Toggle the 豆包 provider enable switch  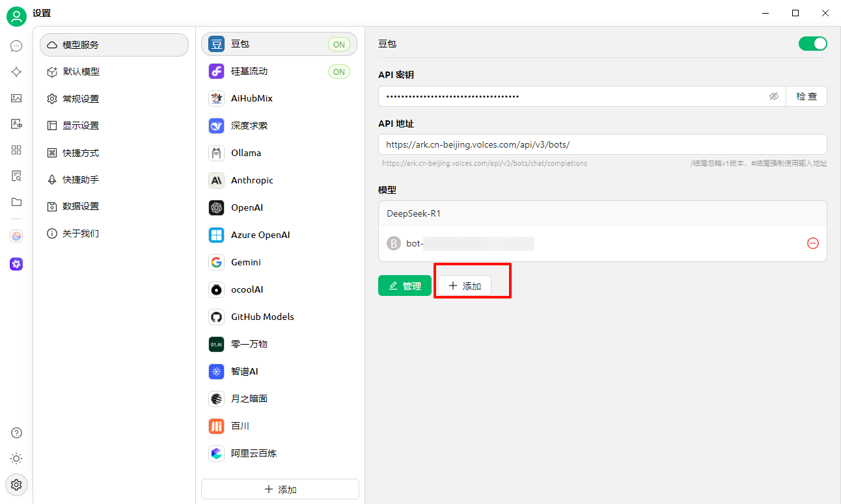(813, 44)
